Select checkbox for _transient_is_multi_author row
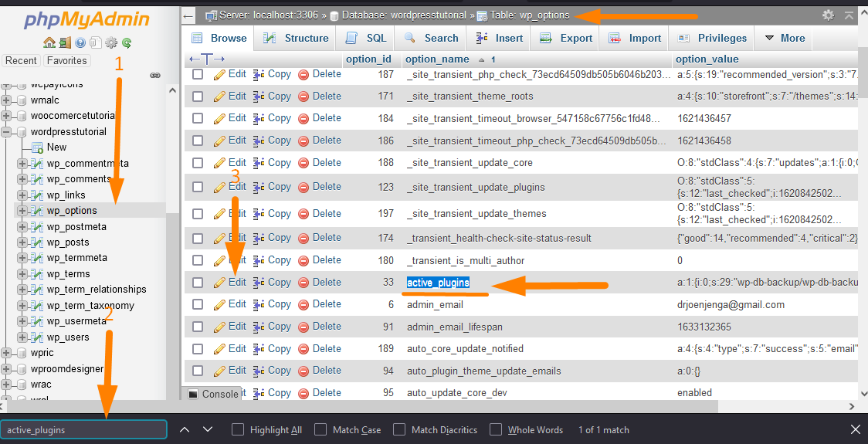This screenshot has width=868, height=444. tap(198, 260)
